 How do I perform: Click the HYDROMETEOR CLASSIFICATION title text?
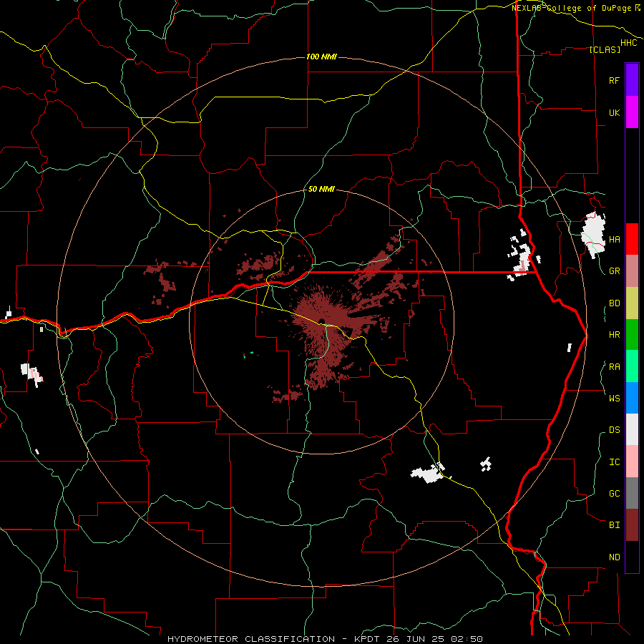(x=251, y=639)
